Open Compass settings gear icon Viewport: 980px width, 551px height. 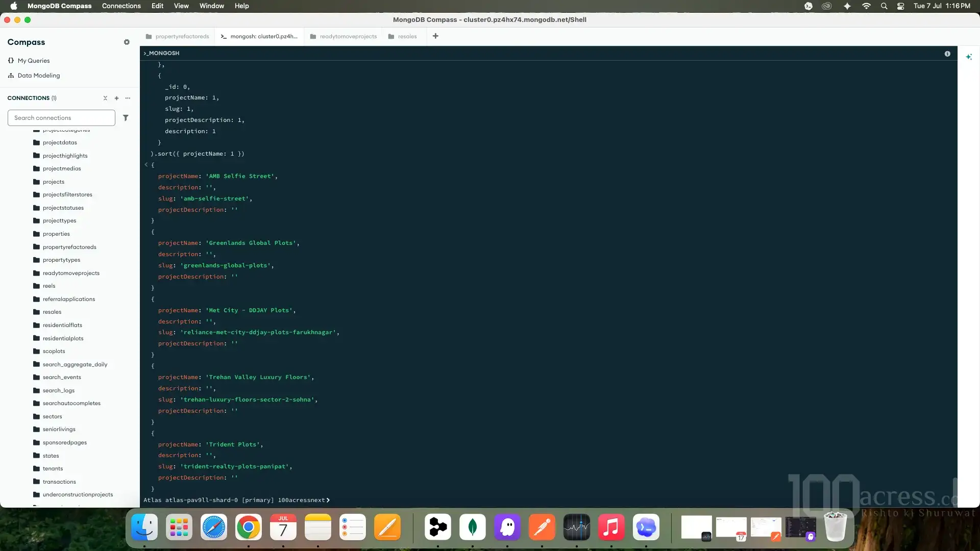127,42
